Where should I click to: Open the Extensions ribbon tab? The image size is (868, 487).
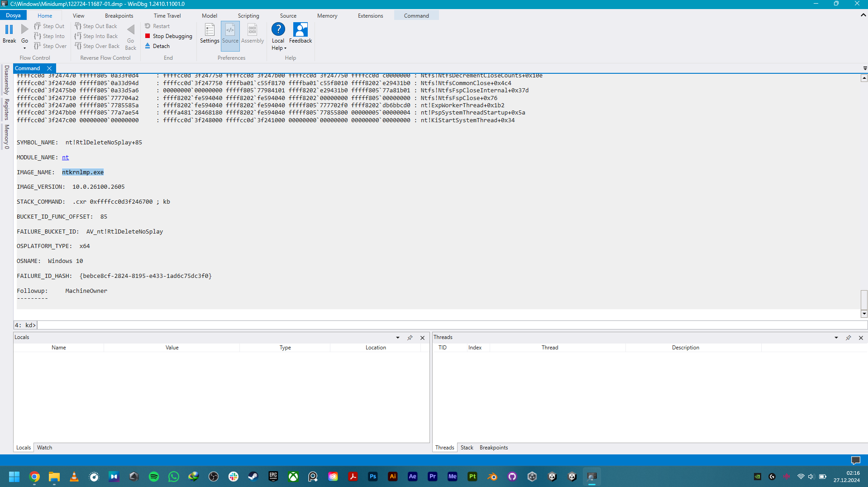coord(371,15)
